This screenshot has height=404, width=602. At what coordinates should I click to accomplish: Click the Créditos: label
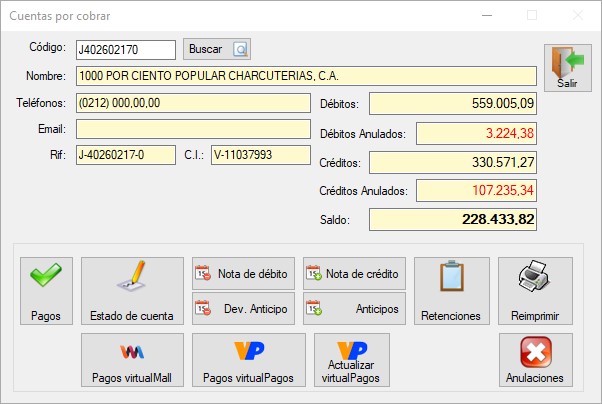point(340,163)
